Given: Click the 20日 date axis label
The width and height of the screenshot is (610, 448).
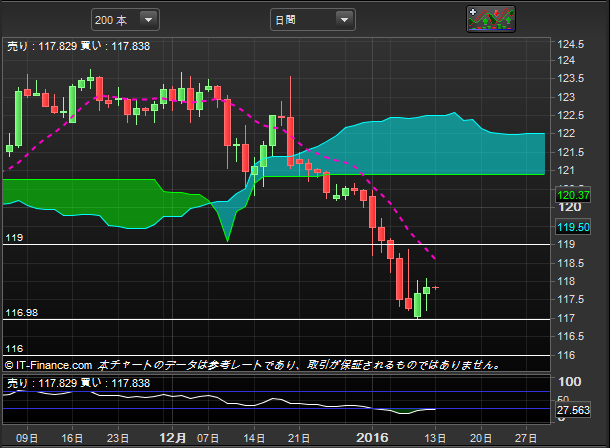Looking at the screenshot, I should pyautogui.click(x=481, y=438).
